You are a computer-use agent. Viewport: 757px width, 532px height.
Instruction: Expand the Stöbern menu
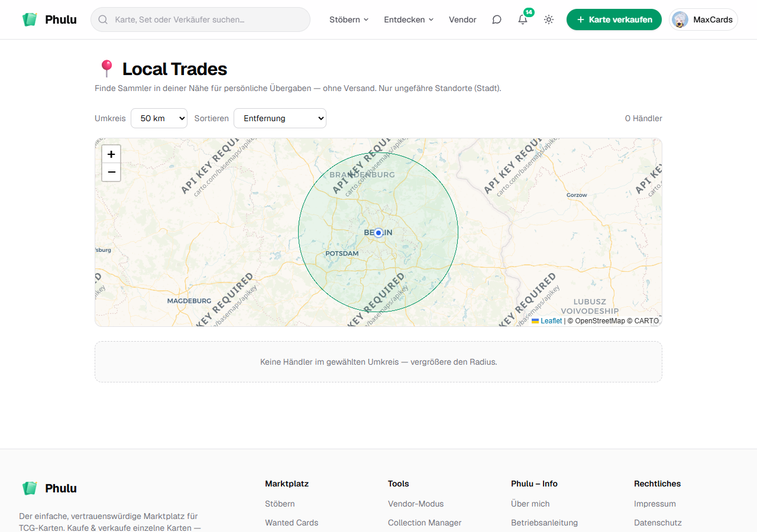tap(349, 20)
